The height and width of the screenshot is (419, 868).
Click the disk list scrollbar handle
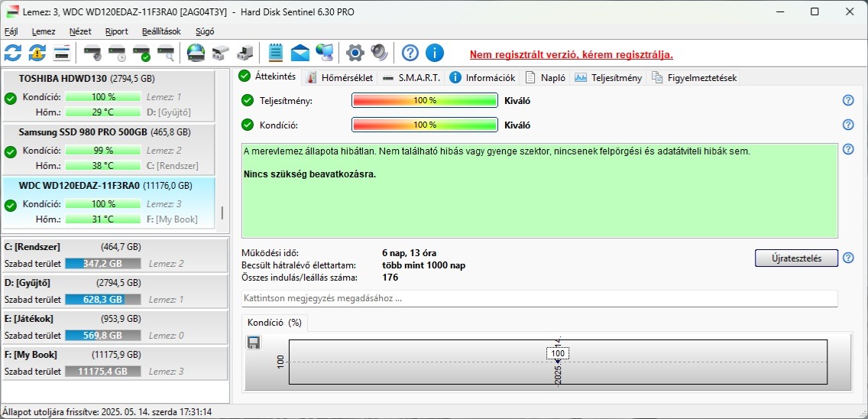click(x=222, y=213)
